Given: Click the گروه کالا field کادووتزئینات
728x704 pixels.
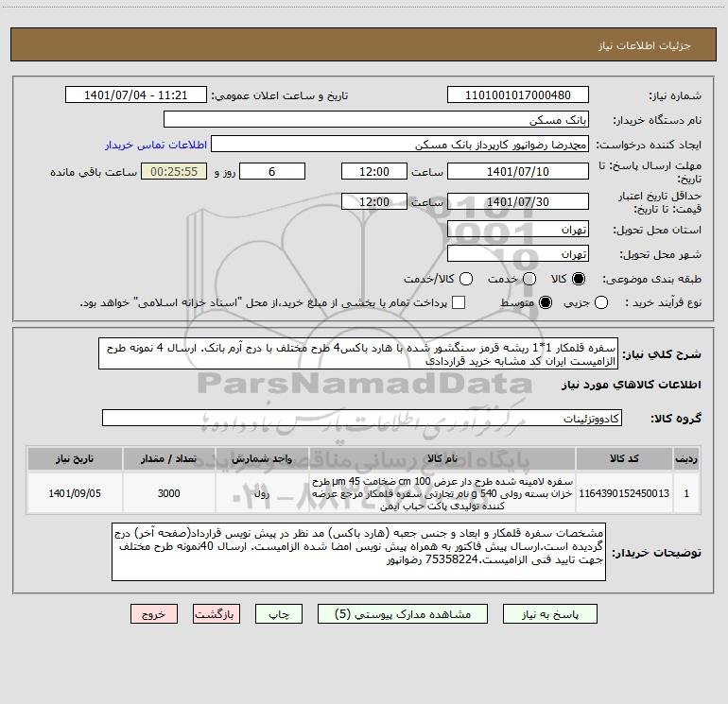Looking at the screenshot, I should point(362,418).
